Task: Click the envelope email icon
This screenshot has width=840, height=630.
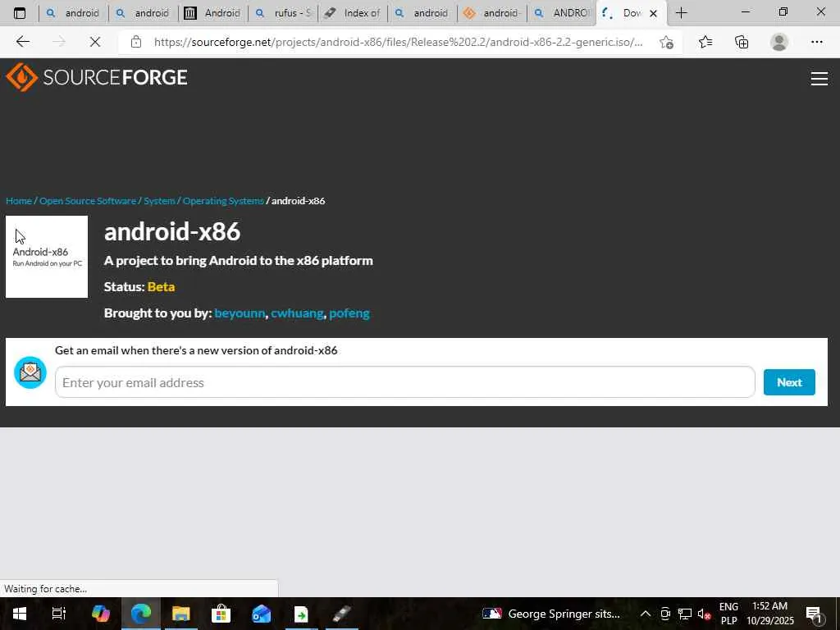Action: point(30,372)
